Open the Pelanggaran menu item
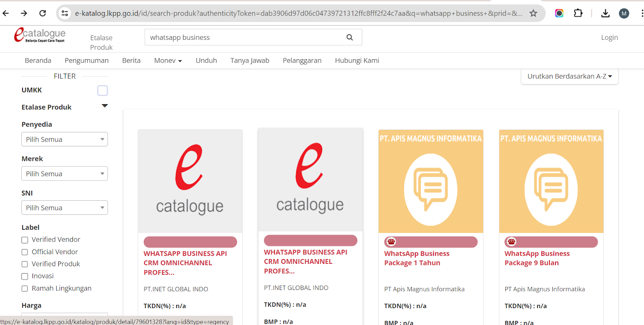 [x=302, y=60]
